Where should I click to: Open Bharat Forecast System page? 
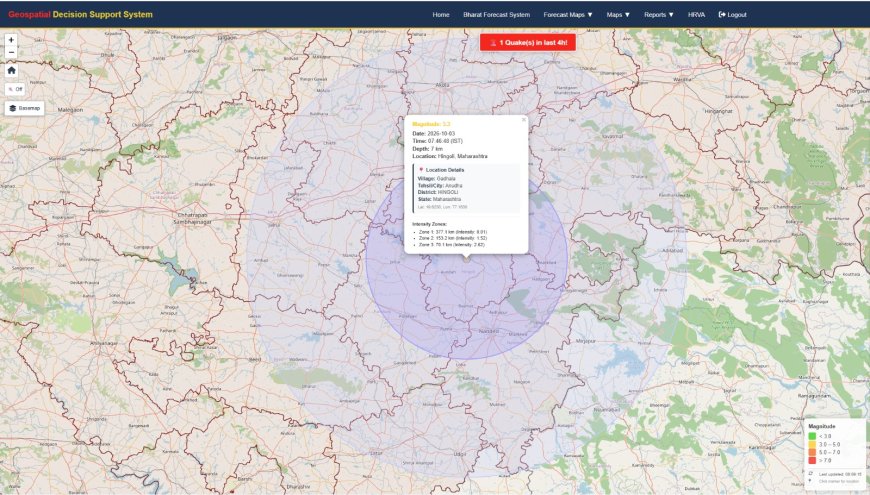[x=497, y=15]
